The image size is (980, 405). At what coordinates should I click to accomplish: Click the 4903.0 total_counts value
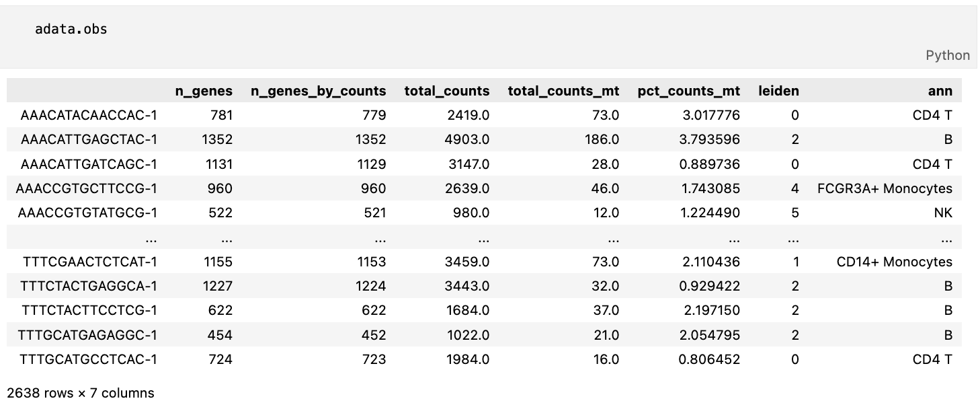pyautogui.click(x=467, y=140)
